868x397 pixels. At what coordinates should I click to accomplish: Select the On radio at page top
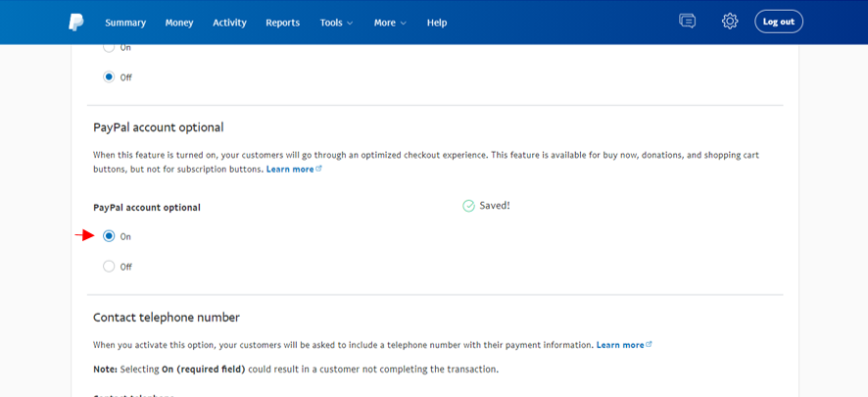[x=109, y=47]
